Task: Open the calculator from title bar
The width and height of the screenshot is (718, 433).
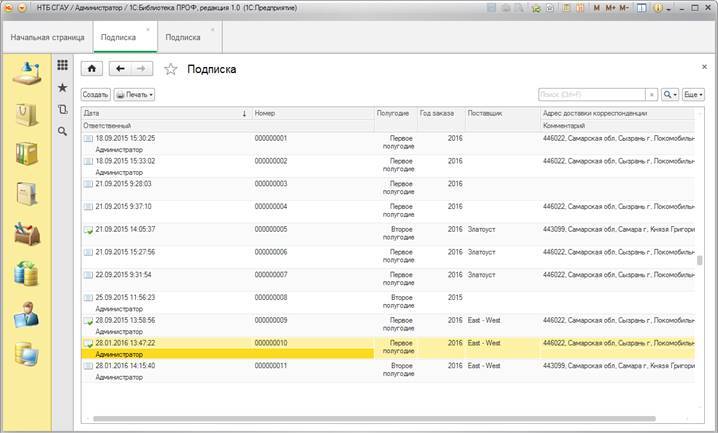Action: [x=578, y=8]
